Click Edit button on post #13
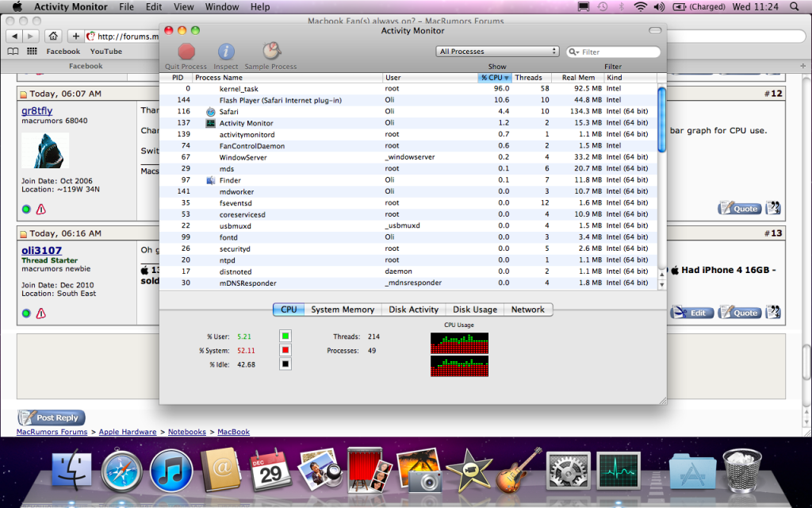The height and width of the screenshot is (508, 812). coord(691,313)
